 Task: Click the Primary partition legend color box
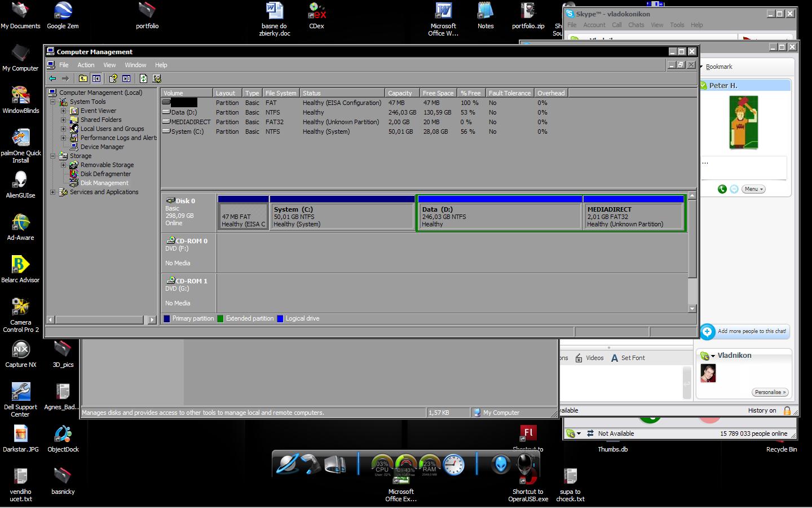point(167,318)
